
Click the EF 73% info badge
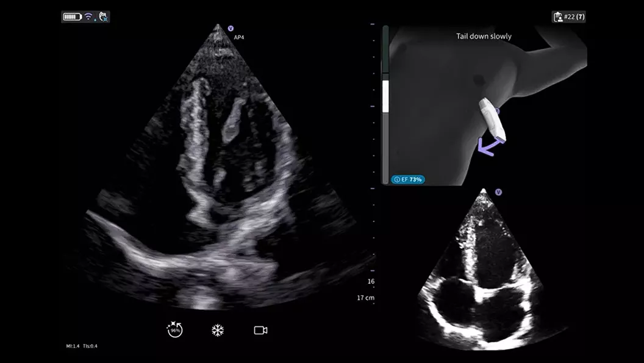408,179
